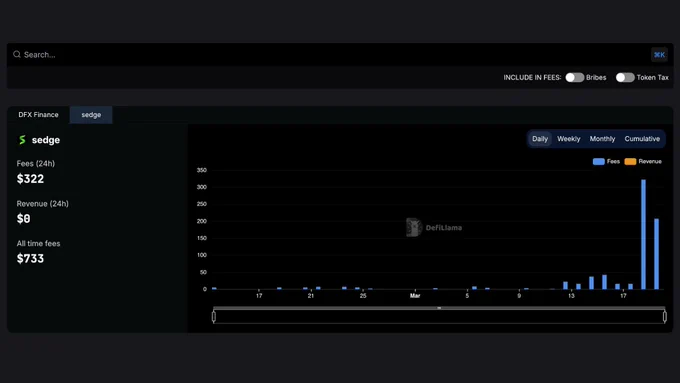Click the Revenue (24h) label

pyautogui.click(x=42, y=203)
